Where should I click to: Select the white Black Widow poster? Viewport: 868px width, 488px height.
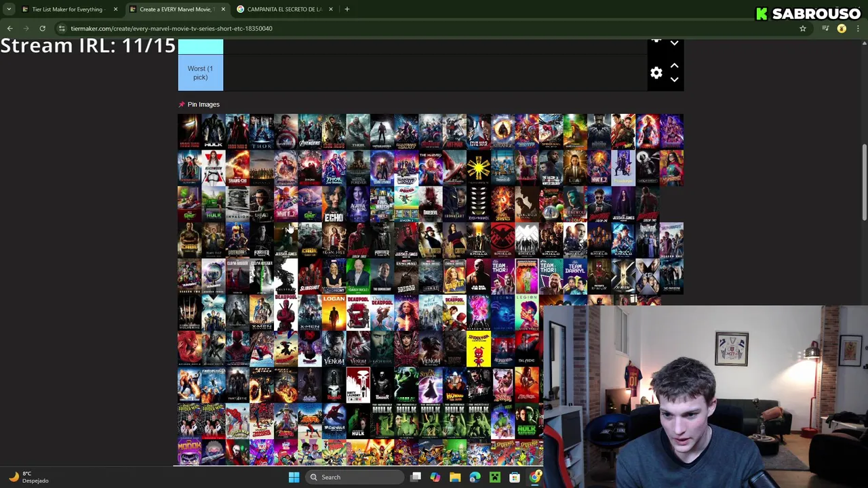213,167
